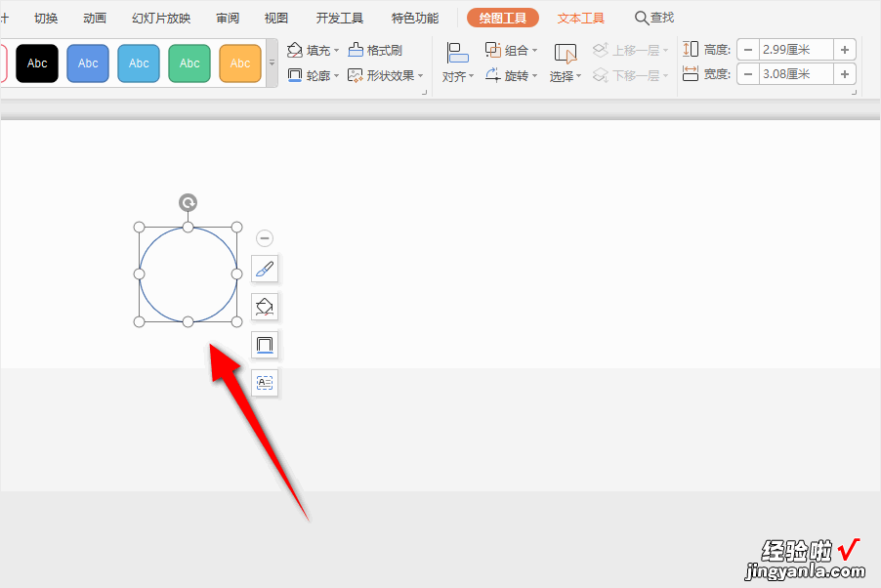This screenshot has height=588, width=881.
Task: Open the 开发工具 developer tab
Action: 339,19
